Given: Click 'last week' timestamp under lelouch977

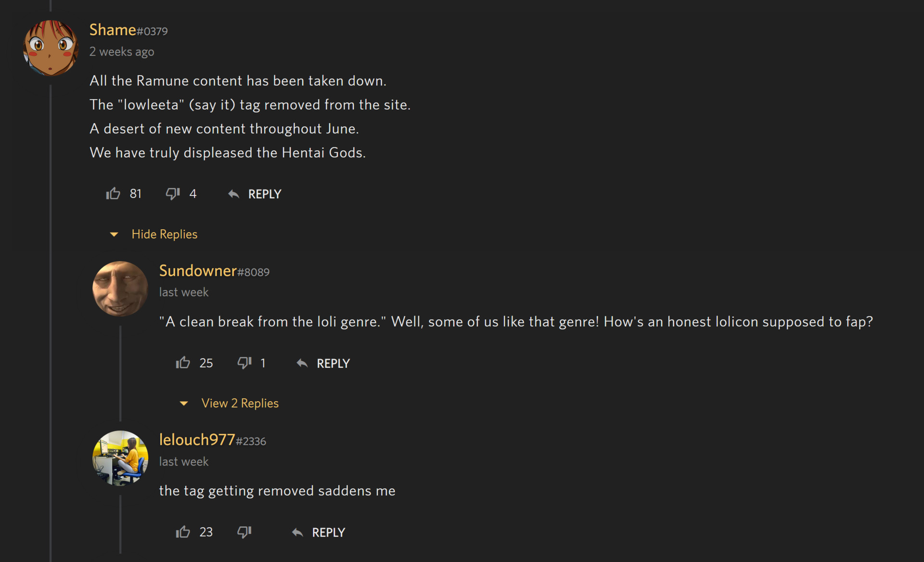Looking at the screenshot, I should [184, 461].
